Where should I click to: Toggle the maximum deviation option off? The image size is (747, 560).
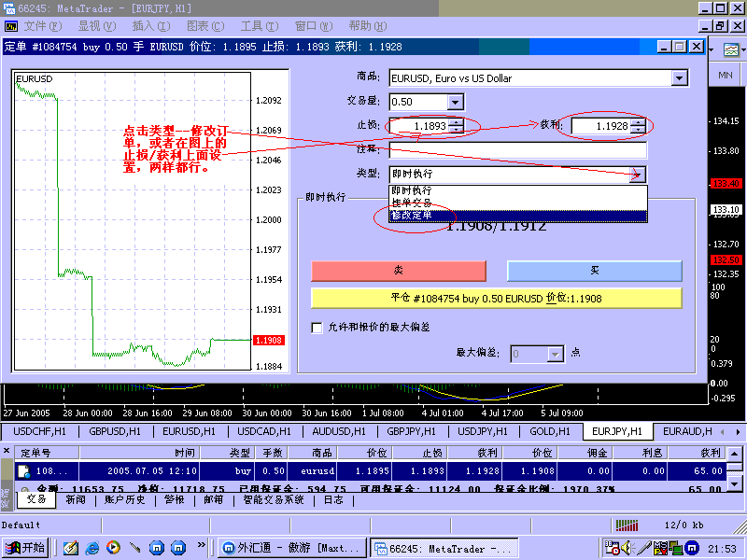pos(317,328)
